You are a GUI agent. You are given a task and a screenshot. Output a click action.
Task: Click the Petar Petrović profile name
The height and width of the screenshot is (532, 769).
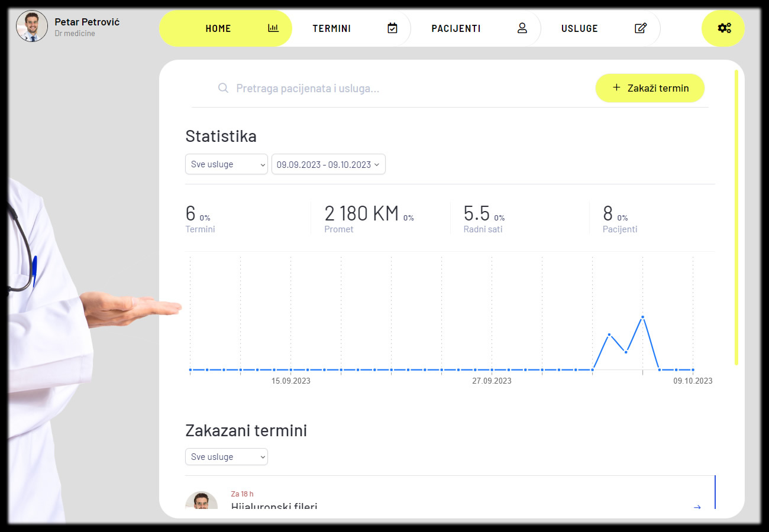tap(87, 22)
